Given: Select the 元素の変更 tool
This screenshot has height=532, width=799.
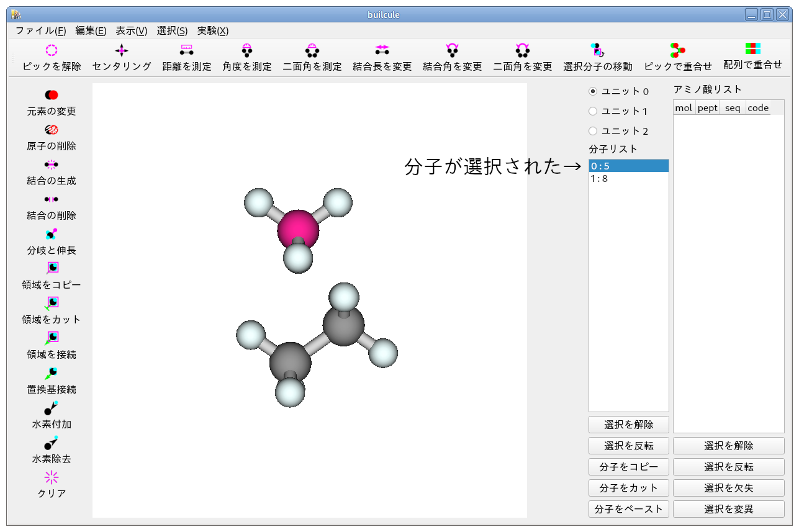Looking at the screenshot, I should pyautogui.click(x=51, y=99).
